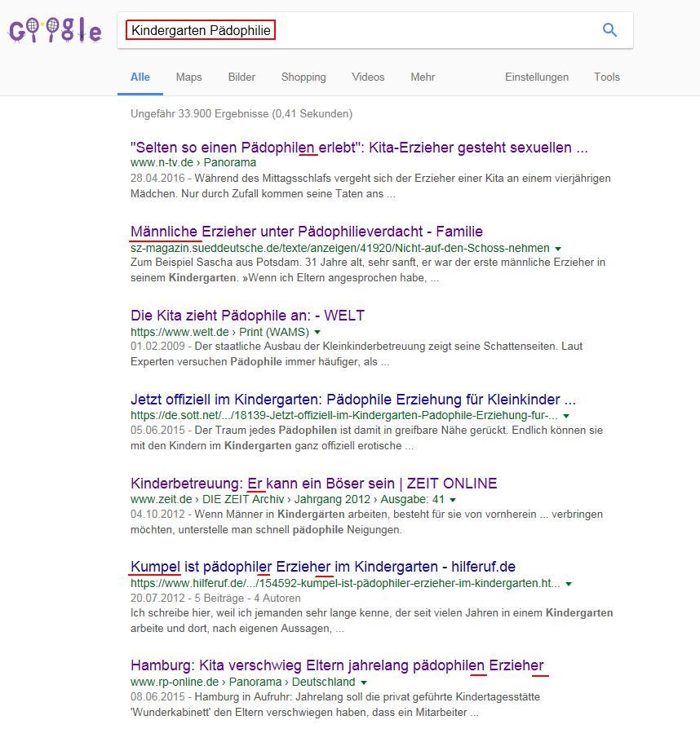Image resolution: width=700 pixels, height=729 pixels.
Task: Focus the search box containing Kindergarten Pädophilie
Action: [x=375, y=30]
